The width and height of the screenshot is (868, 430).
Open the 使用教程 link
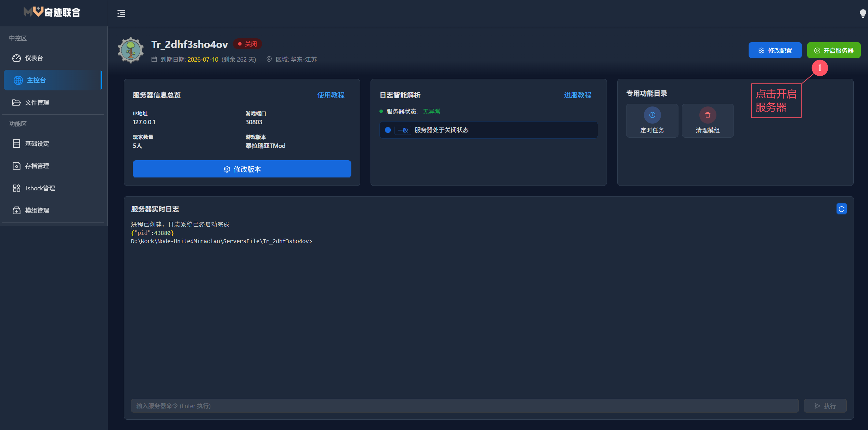[331, 95]
